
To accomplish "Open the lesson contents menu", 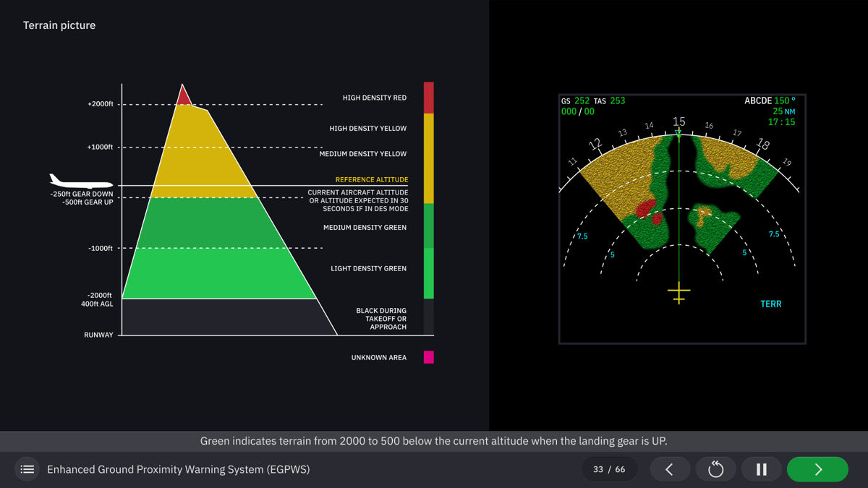I will (x=27, y=469).
